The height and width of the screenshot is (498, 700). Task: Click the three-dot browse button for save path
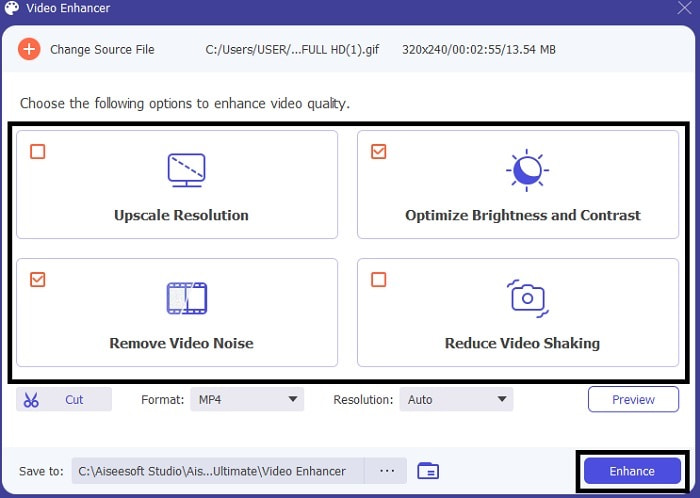(x=386, y=471)
